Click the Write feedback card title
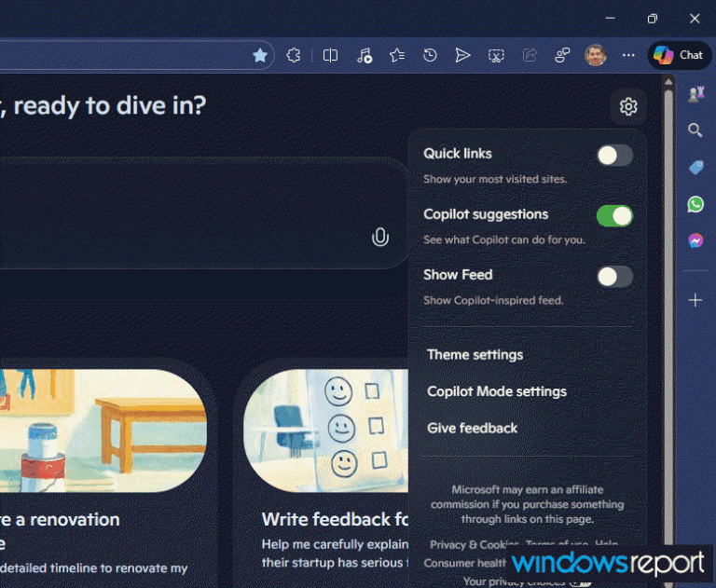The width and height of the screenshot is (716, 588). click(x=336, y=519)
